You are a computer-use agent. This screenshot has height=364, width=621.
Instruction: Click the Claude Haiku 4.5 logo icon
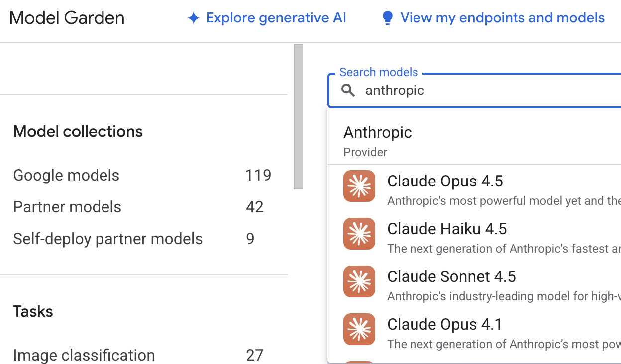(x=359, y=234)
